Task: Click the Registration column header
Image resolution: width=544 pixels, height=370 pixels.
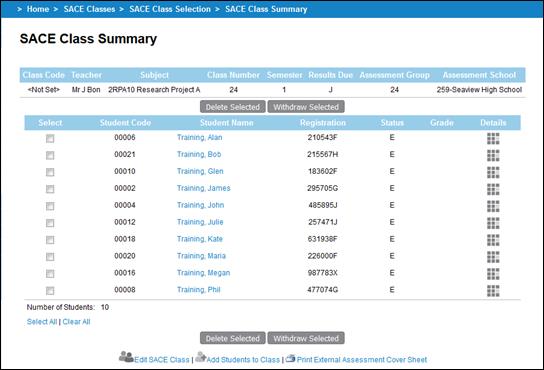Action: coord(323,123)
